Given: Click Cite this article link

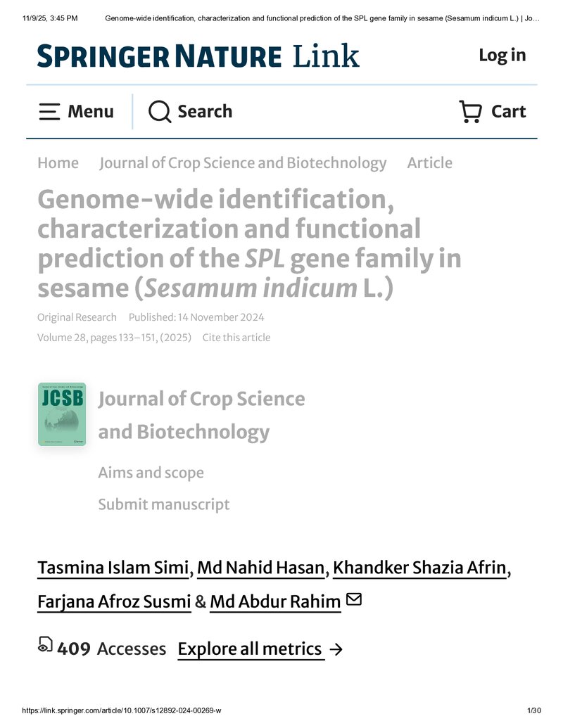Looking at the screenshot, I should pos(236,338).
